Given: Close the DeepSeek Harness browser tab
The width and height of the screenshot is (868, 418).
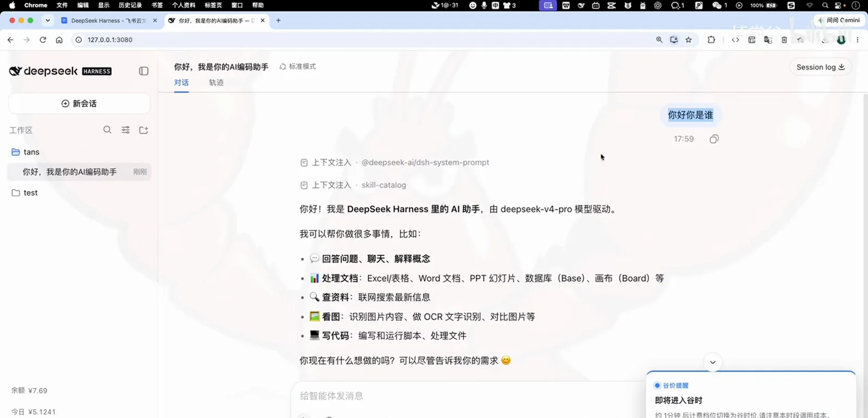Looking at the screenshot, I should pos(155,21).
